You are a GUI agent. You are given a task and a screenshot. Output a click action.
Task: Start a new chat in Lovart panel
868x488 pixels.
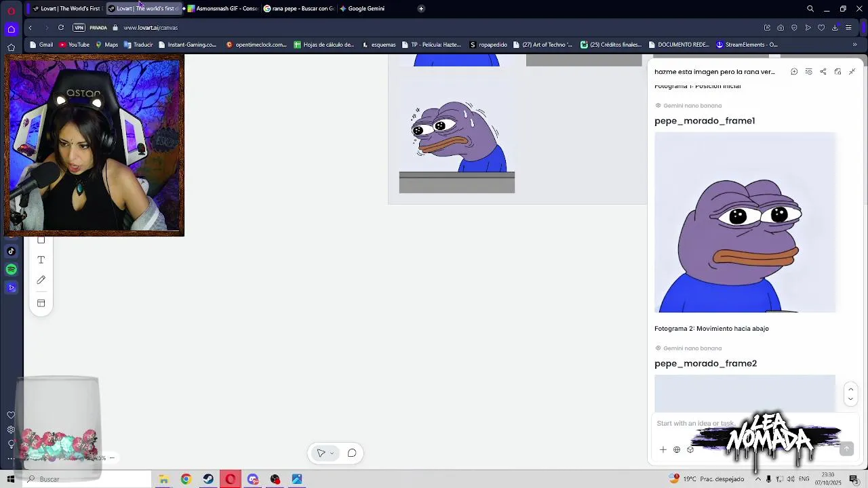pos(794,72)
